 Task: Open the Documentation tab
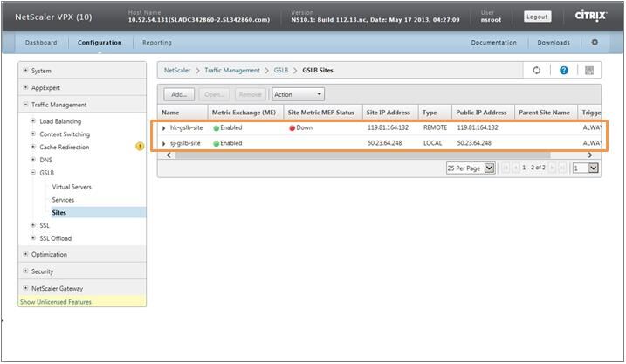point(494,42)
